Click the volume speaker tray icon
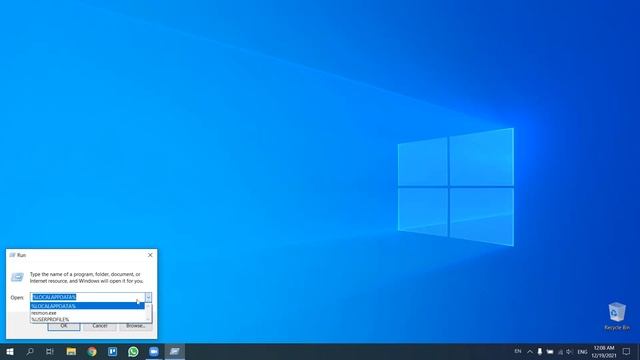 point(569,351)
